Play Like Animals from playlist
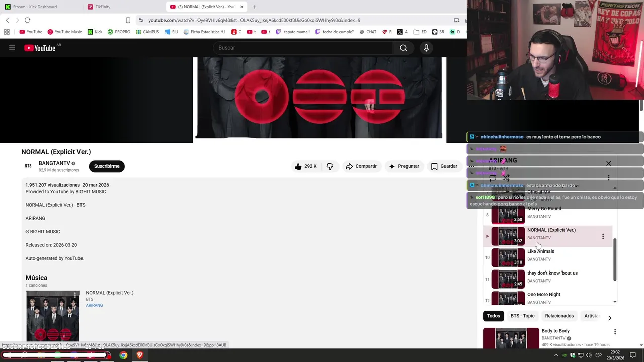 [548, 257]
